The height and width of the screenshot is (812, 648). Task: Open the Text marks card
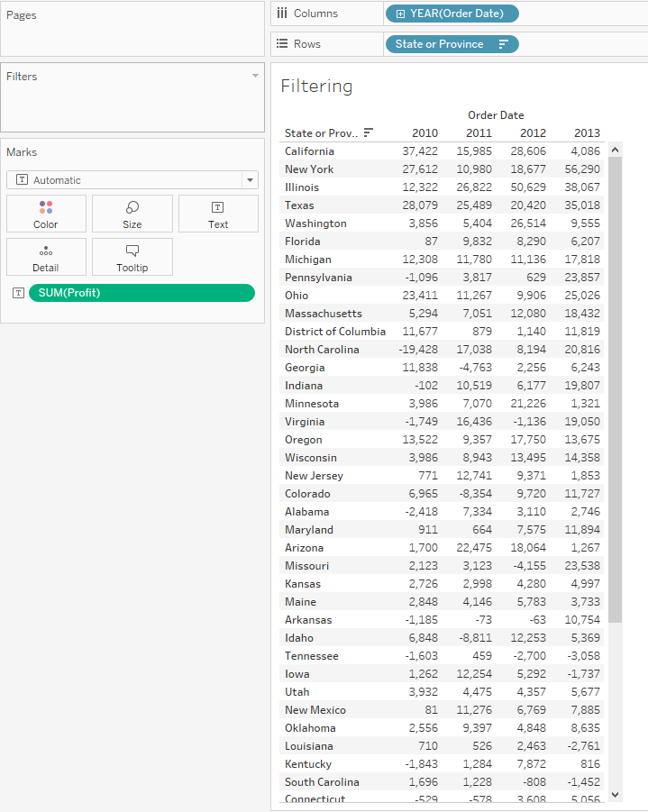(x=218, y=214)
